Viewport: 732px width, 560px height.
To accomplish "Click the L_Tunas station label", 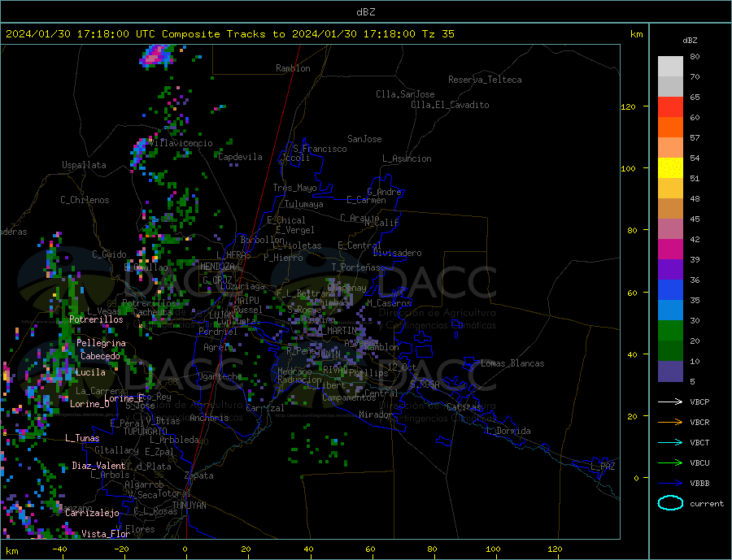I will (82, 438).
